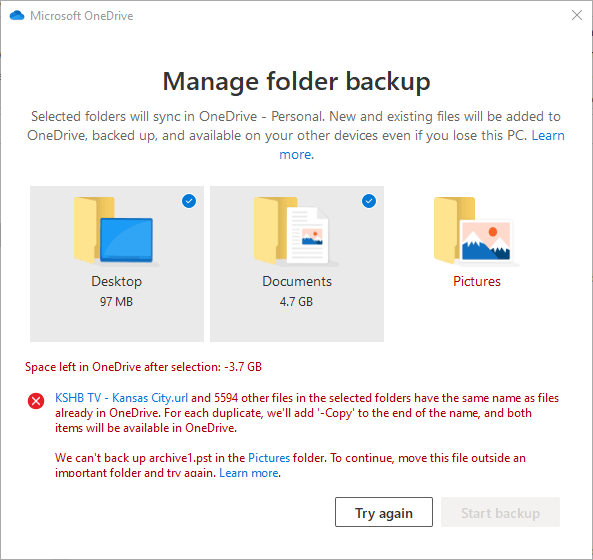Viewport: 593px width, 560px height.
Task: Uncheck the blue checkmark on Desktop tile
Action: [x=189, y=201]
